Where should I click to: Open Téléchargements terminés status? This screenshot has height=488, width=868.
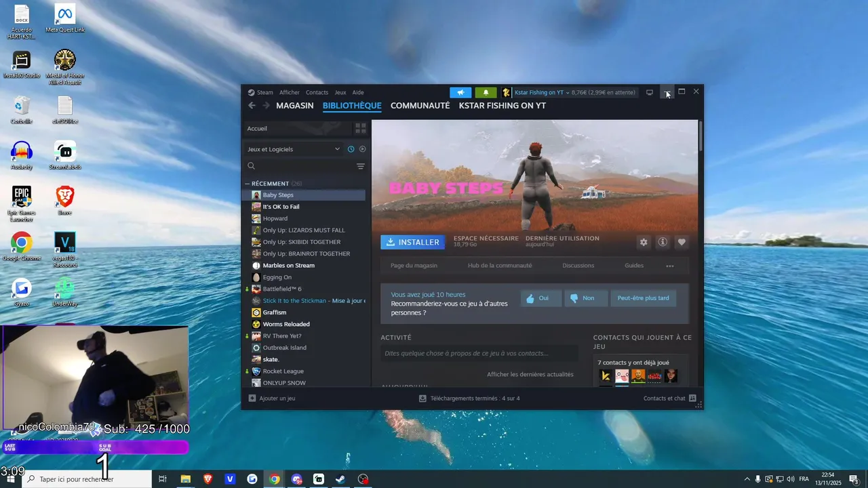click(x=469, y=399)
